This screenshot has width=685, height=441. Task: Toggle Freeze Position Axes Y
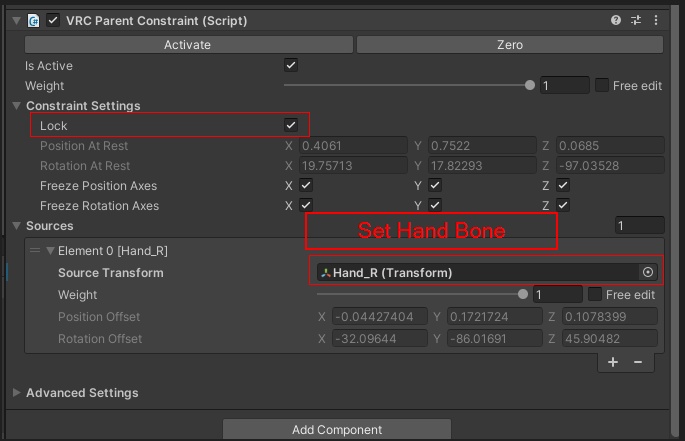[435, 185]
